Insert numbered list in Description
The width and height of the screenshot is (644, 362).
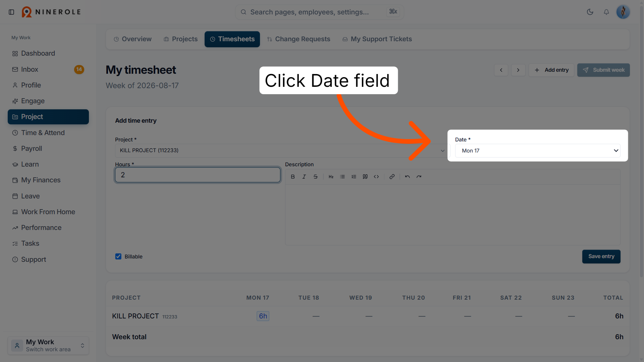tap(354, 177)
